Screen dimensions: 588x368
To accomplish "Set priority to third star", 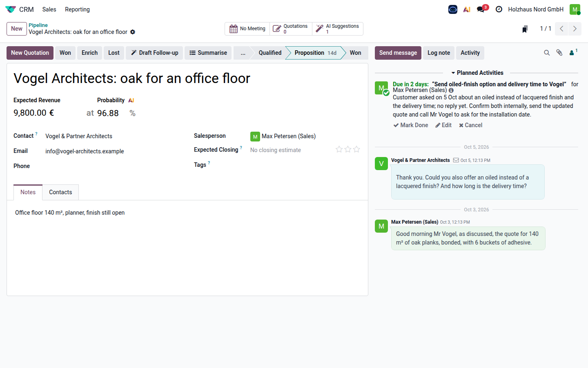I will pos(356,149).
